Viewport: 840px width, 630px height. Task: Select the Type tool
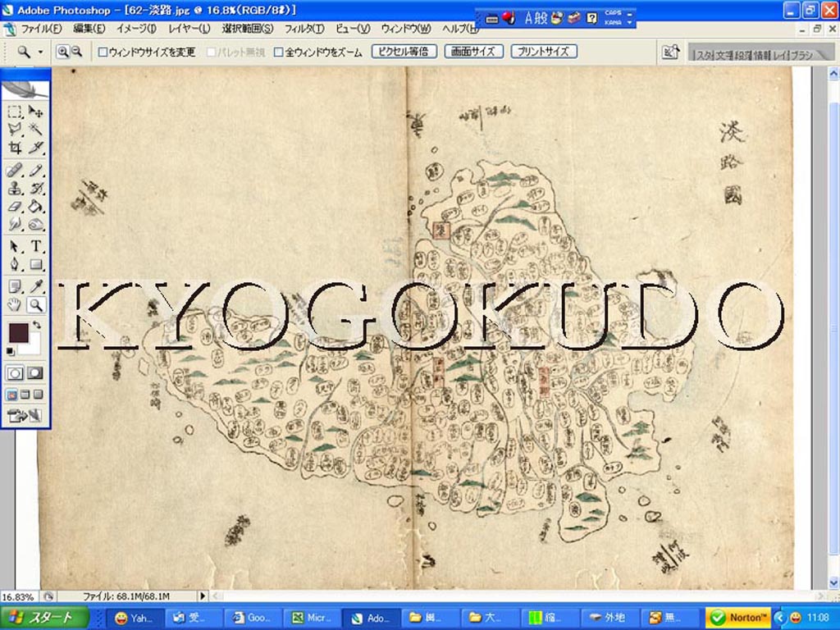coord(35,246)
